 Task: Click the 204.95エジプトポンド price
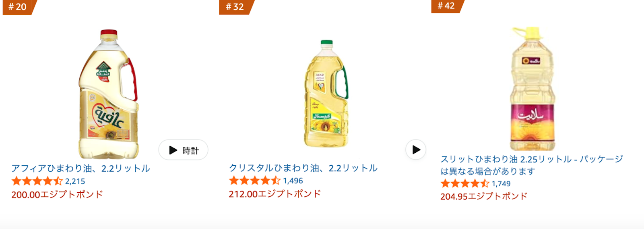[484, 196]
